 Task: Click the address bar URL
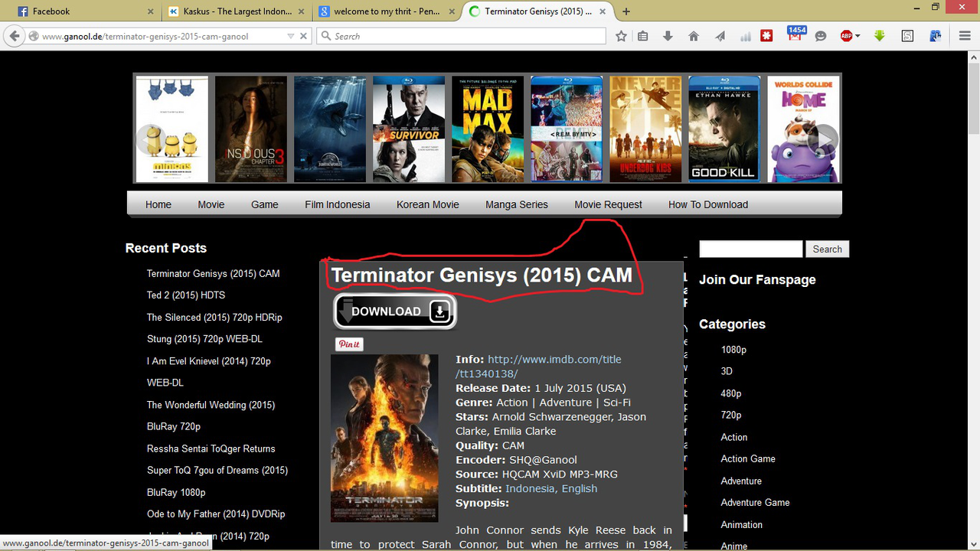(x=145, y=36)
